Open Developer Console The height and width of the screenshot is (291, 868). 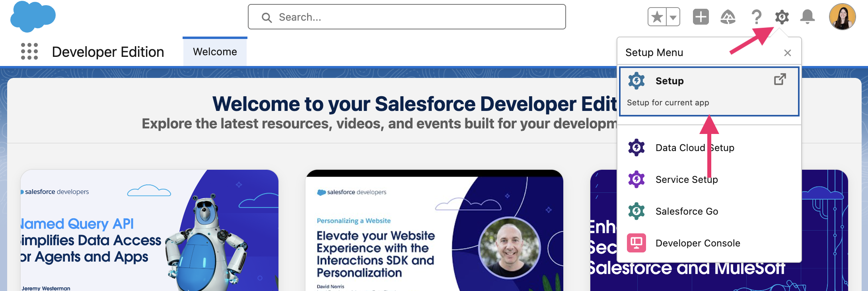(x=709, y=243)
